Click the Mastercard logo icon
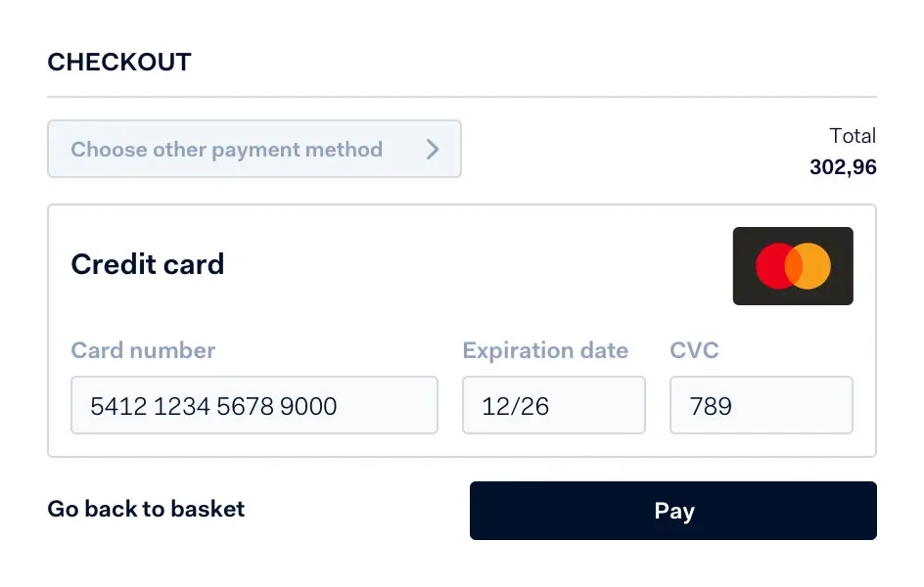This screenshot has height=587, width=924. click(x=793, y=265)
